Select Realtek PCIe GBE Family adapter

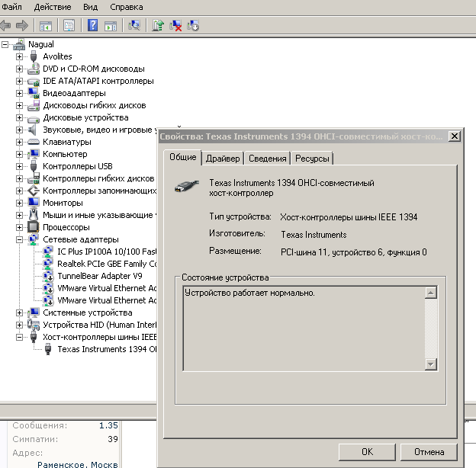(x=107, y=264)
